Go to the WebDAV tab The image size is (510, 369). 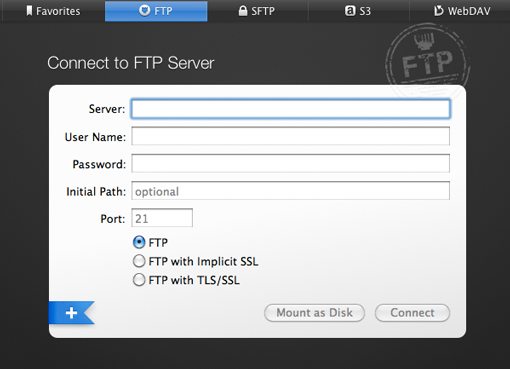[x=460, y=11]
